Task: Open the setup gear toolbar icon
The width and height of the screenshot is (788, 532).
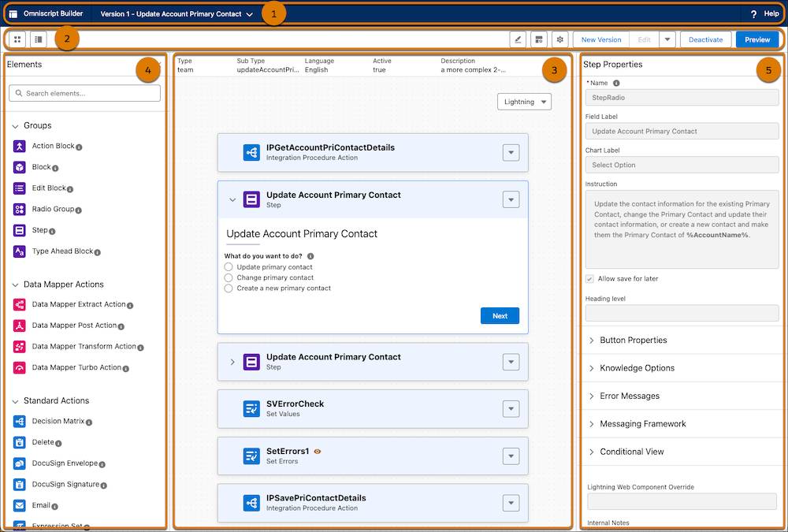Action: 559,39
